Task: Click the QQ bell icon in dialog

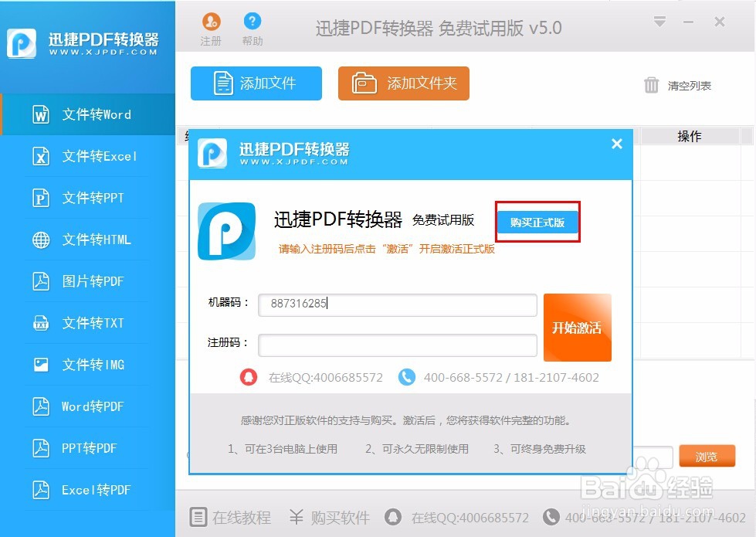Action: point(249,377)
